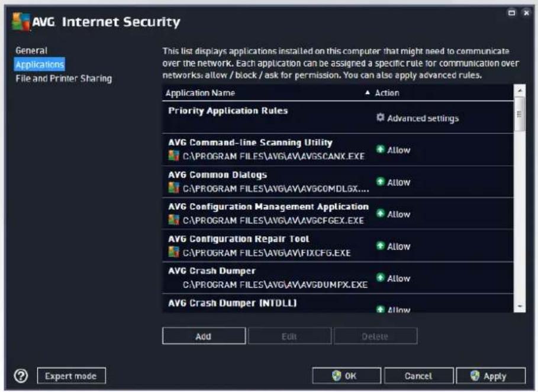Select AVG Configuration Management Application entry
This screenshot has height=392, width=538.
pos(337,214)
